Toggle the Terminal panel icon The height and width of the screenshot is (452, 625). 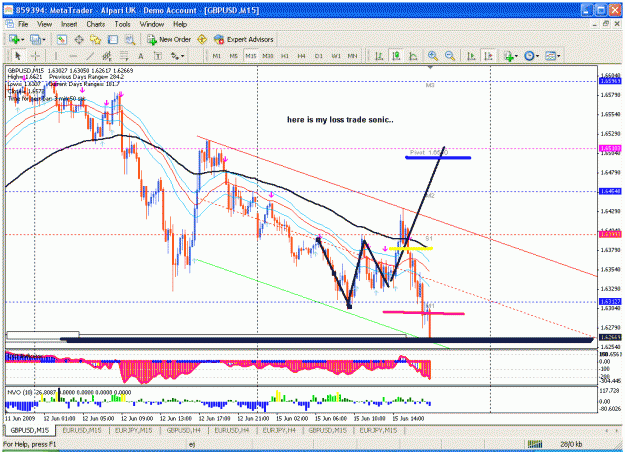tap(113, 39)
